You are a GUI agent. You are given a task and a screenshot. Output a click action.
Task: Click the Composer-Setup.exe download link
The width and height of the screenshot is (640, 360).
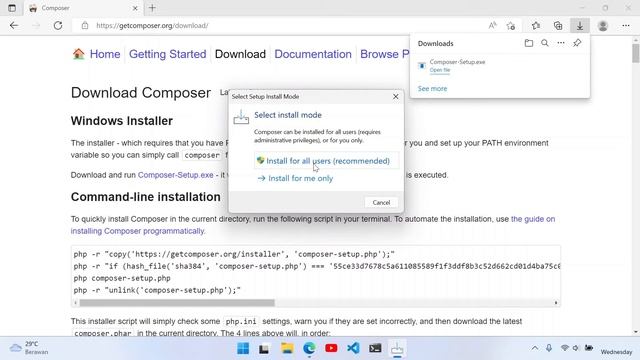click(176, 175)
